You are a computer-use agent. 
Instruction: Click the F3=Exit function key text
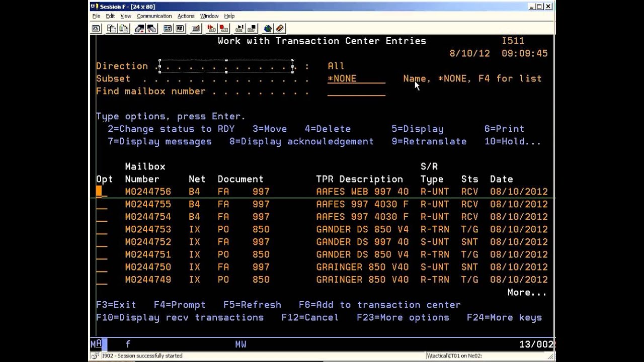(x=116, y=305)
